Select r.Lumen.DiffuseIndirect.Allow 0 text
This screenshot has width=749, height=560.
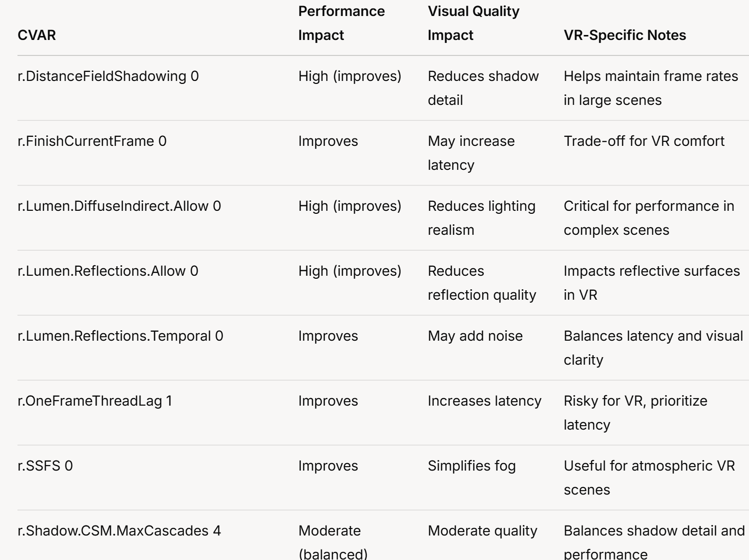[x=119, y=206]
